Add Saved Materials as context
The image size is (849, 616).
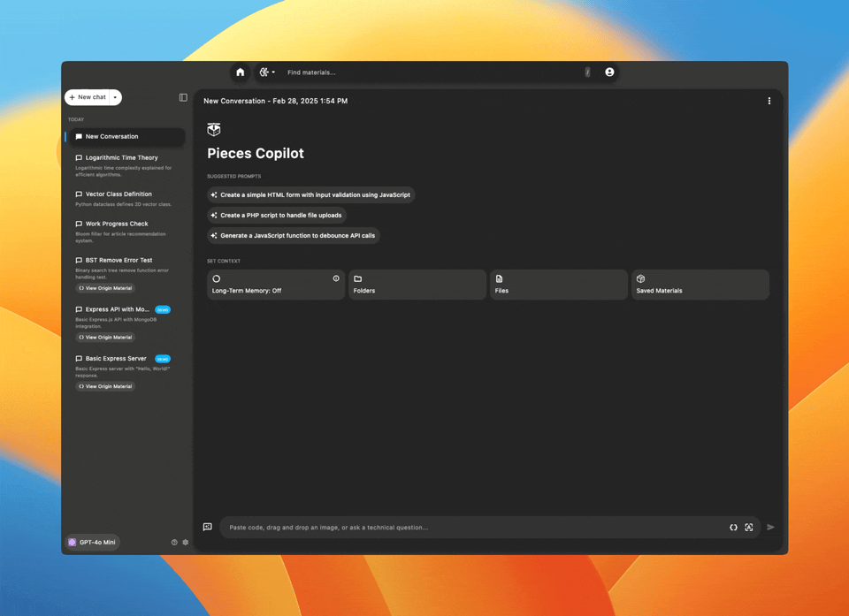click(700, 285)
